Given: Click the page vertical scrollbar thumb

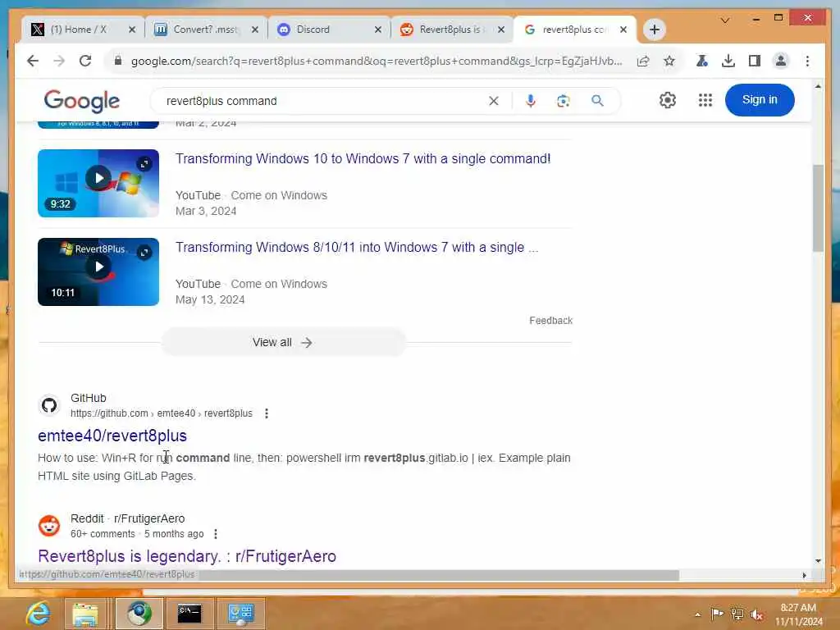Looking at the screenshot, I should coord(818,208).
